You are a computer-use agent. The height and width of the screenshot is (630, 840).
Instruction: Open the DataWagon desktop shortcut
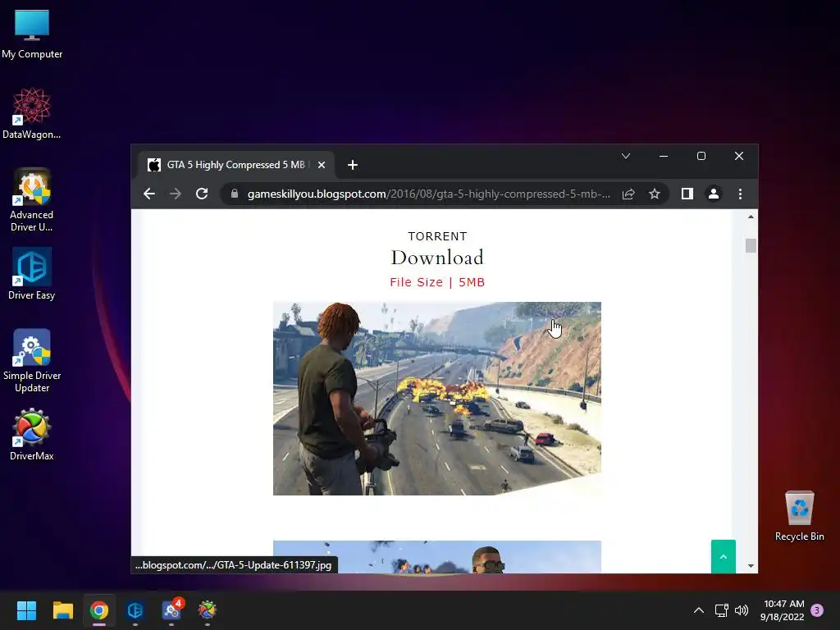coord(32,114)
